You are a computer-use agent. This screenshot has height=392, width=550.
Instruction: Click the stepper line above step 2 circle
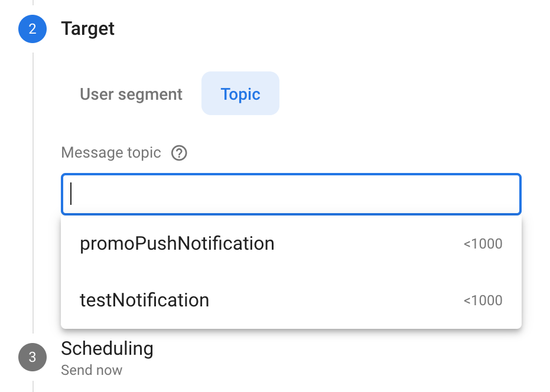[33, 2]
